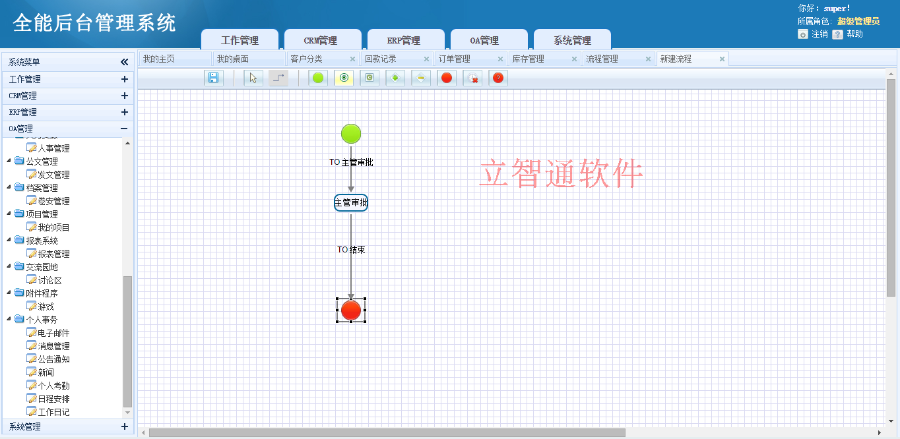
Task: Collapse the 系统菜单 sidebar with double chevron
Action: [124, 62]
